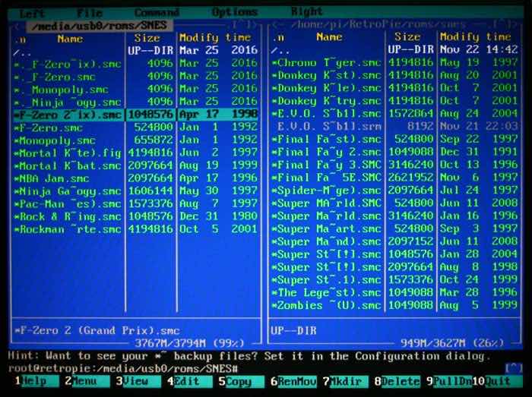Sort left panel by Name column header

point(70,39)
